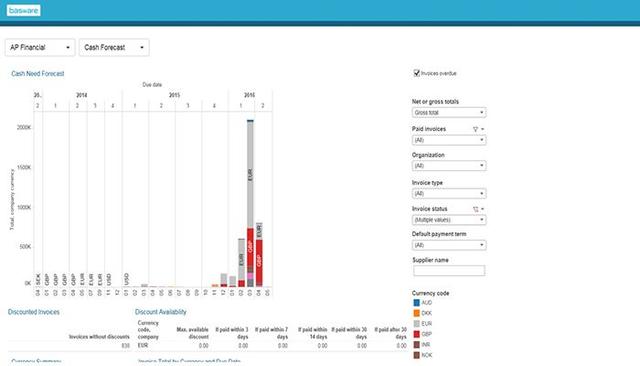Click the Invoice status filter funnel icon
Image resolution: width=640 pixels, height=366 pixels.
[x=475, y=209]
